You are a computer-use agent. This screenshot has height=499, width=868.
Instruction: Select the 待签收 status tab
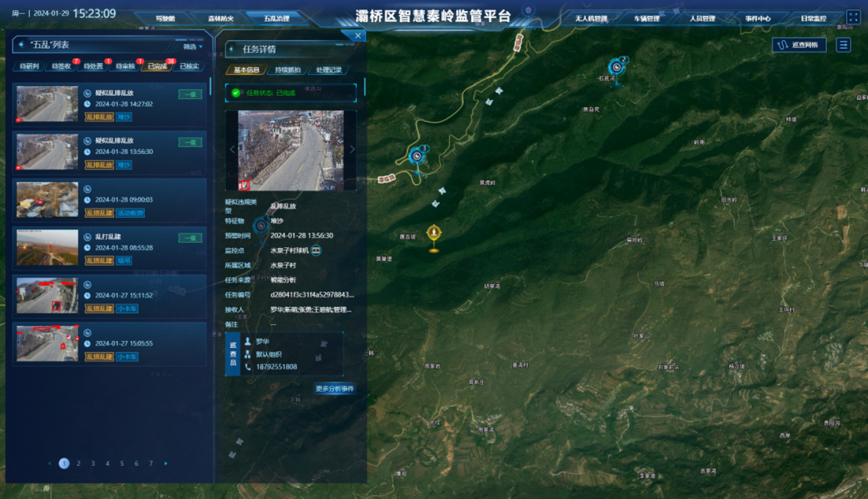[x=61, y=66]
